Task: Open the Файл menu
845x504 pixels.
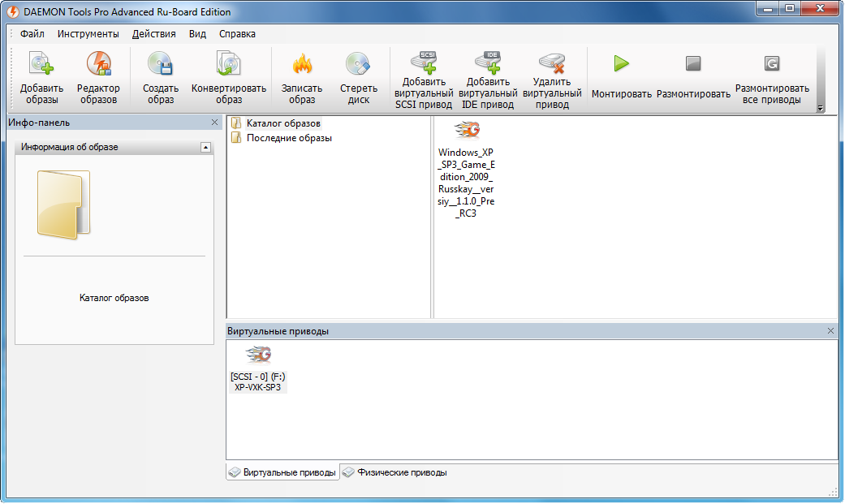Action: click(x=32, y=34)
